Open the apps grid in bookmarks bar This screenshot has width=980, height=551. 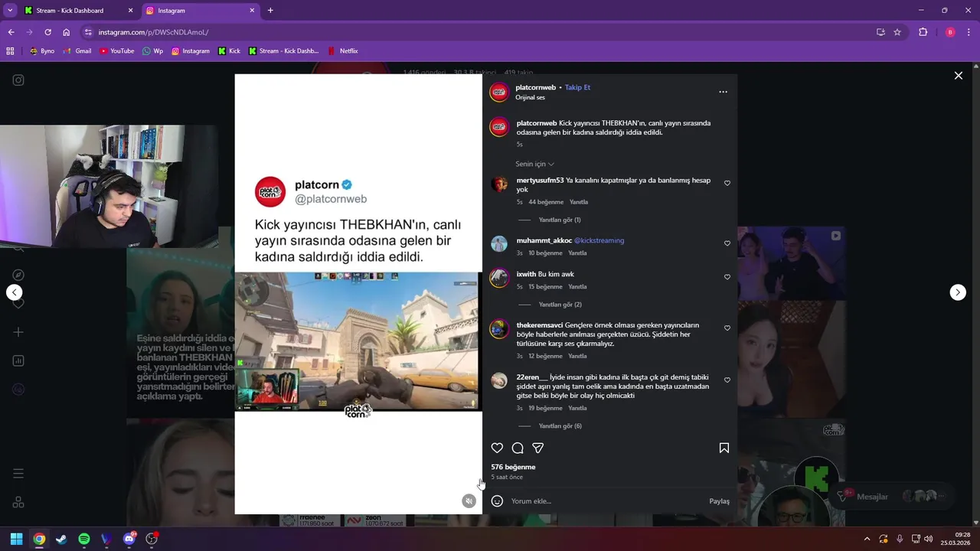tap(10, 51)
